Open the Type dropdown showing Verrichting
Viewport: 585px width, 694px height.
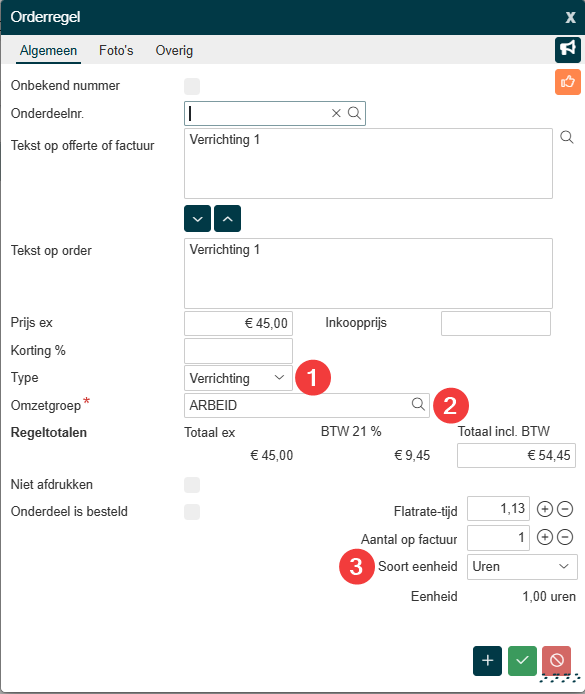point(238,378)
